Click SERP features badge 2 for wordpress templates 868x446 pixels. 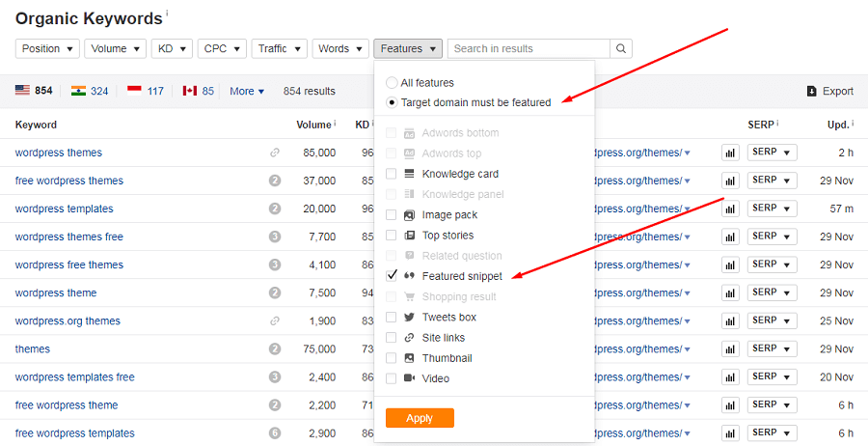[x=275, y=209]
